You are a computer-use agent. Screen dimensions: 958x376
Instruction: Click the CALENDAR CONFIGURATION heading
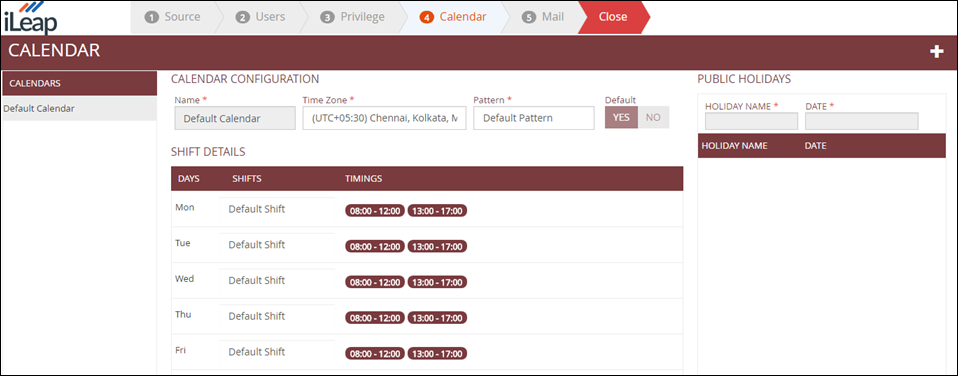pos(245,79)
